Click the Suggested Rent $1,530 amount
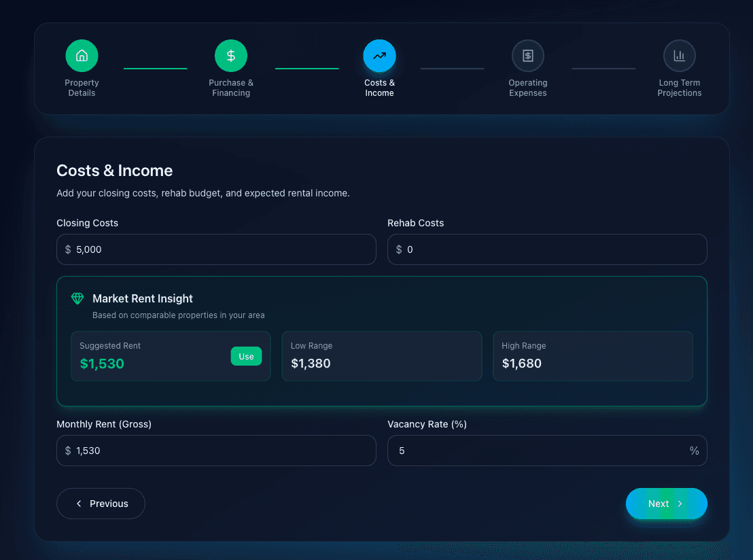This screenshot has width=753, height=560. (102, 364)
